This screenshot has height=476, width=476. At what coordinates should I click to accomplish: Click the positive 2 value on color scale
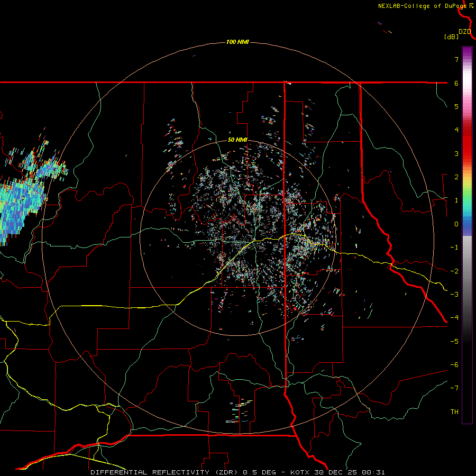pyautogui.click(x=456, y=177)
